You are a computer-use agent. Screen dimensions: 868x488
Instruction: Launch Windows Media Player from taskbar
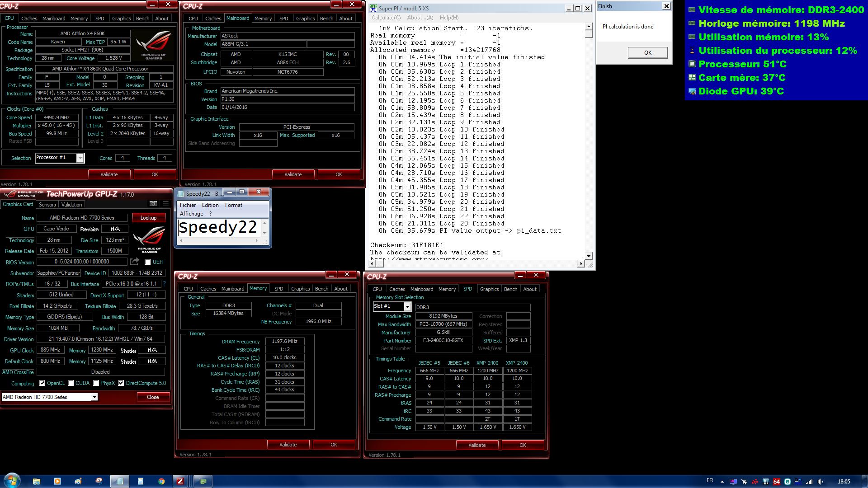tap(57, 481)
